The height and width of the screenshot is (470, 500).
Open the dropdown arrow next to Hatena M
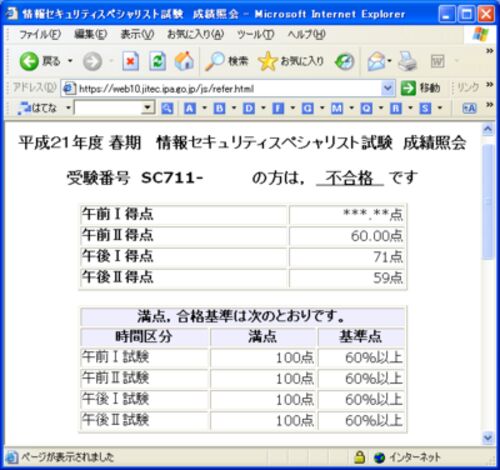point(351,108)
